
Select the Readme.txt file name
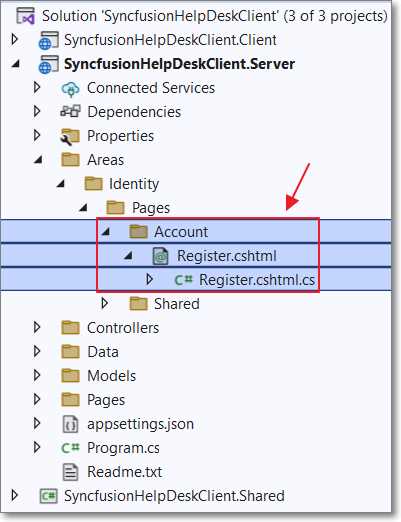pyautogui.click(x=124, y=472)
